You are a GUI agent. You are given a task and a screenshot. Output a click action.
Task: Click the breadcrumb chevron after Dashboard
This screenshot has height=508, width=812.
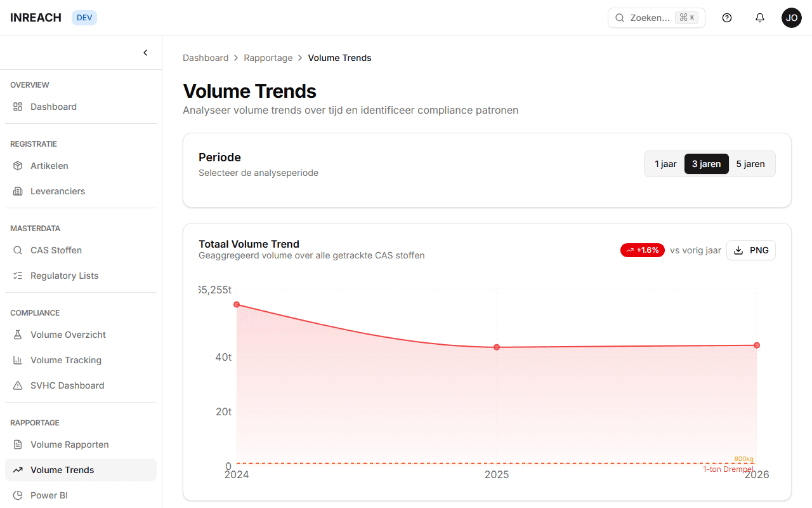click(236, 58)
